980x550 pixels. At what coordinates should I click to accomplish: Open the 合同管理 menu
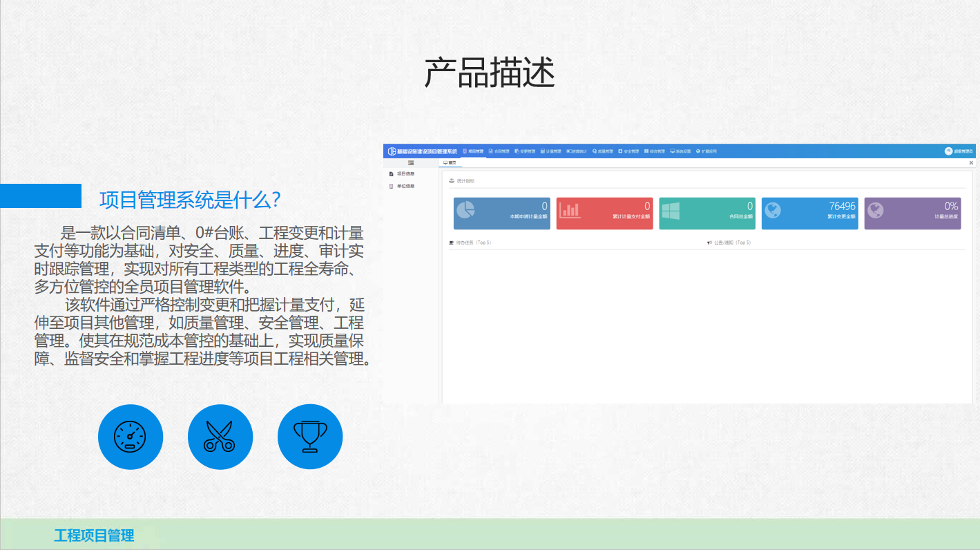(x=499, y=151)
